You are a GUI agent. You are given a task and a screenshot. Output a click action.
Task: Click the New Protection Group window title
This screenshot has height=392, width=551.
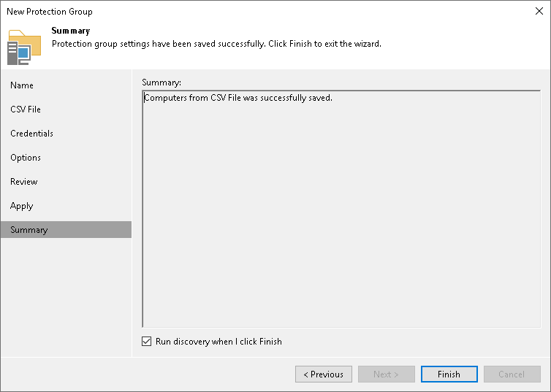pyautogui.click(x=50, y=12)
